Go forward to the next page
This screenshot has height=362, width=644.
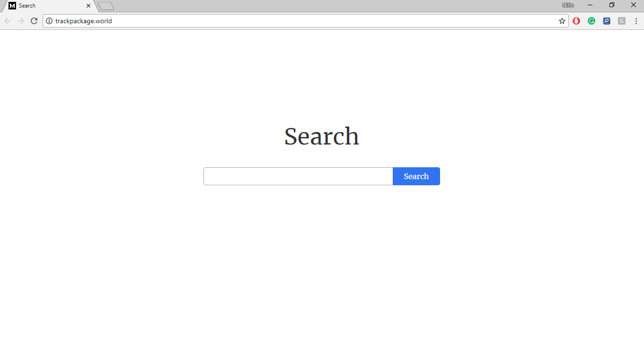click(x=21, y=21)
